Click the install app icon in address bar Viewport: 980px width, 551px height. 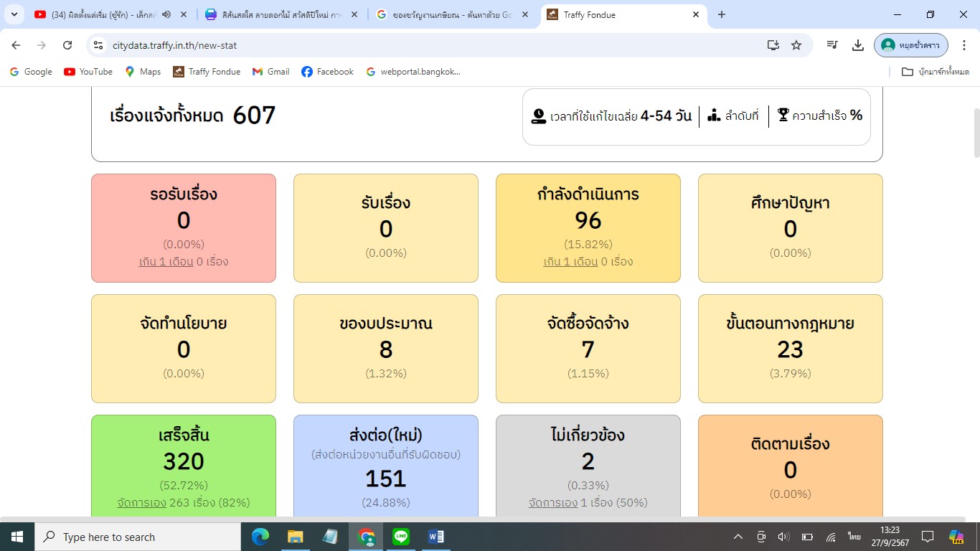[x=773, y=45]
